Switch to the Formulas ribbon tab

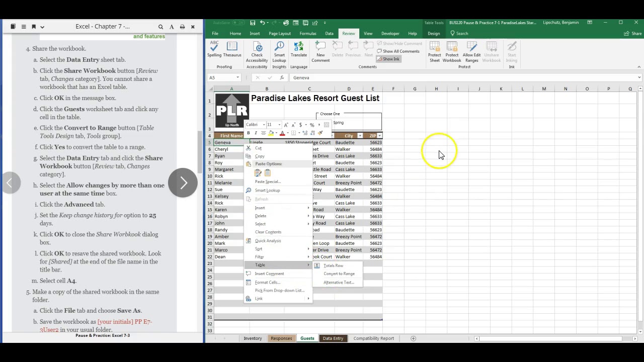coord(308,34)
